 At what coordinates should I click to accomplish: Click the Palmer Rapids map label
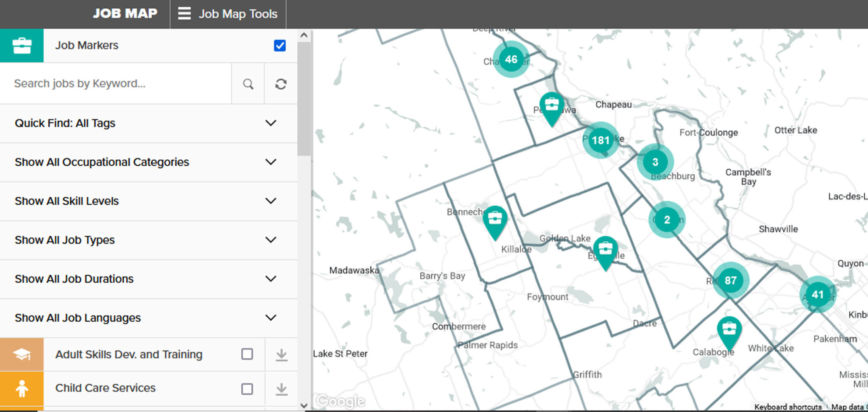pyautogui.click(x=488, y=345)
